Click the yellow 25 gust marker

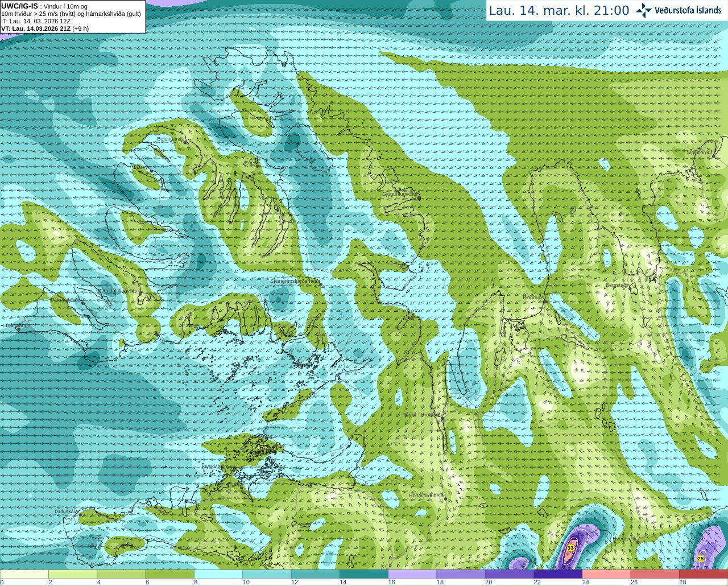(701, 559)
